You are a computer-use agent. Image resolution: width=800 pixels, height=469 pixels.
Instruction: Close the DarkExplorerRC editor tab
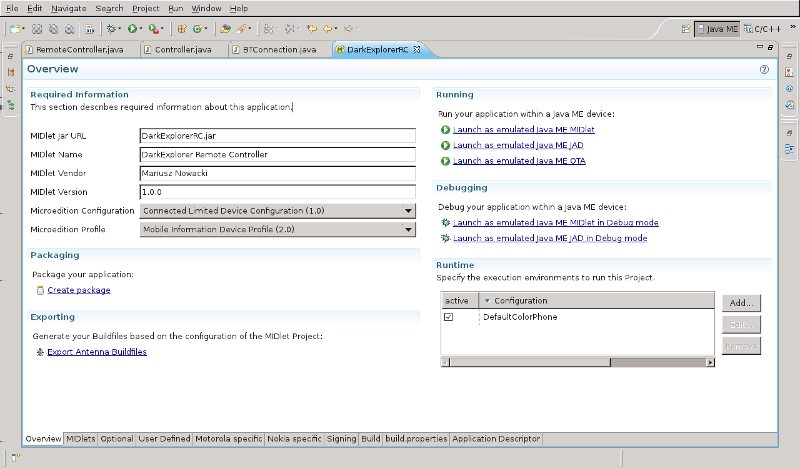(x=417, y=50)
